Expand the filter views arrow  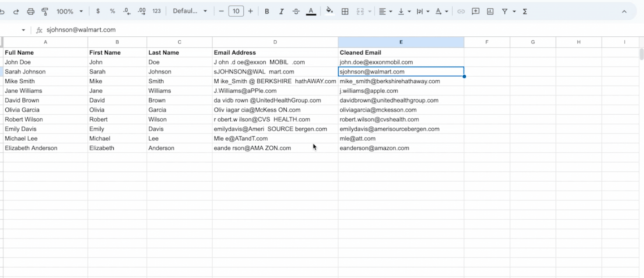tap(514, 11)
